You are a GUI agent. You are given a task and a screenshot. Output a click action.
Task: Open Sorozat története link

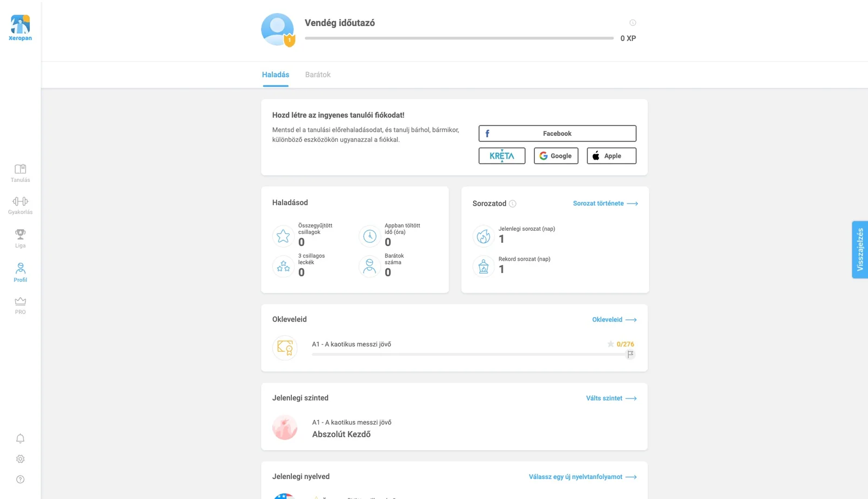coord(605,204)
